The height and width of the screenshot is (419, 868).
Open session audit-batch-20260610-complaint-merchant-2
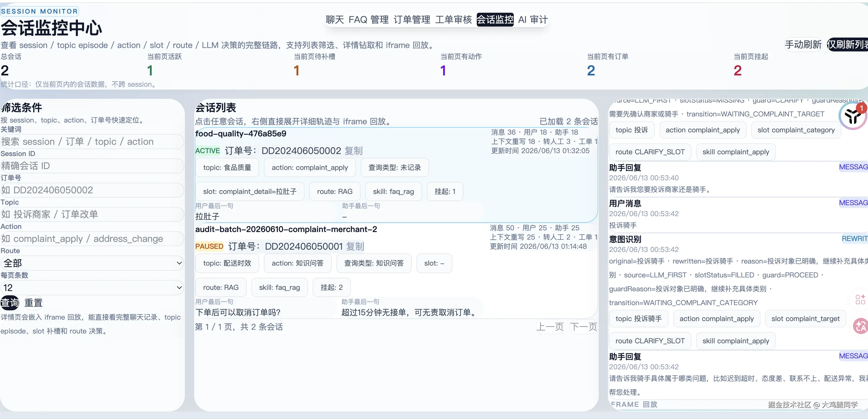click(286, 229)
